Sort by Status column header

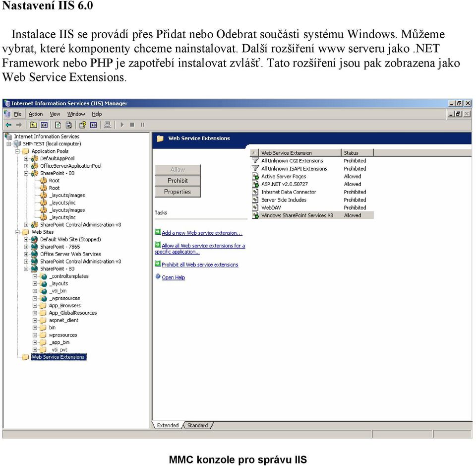pos(357,153)
